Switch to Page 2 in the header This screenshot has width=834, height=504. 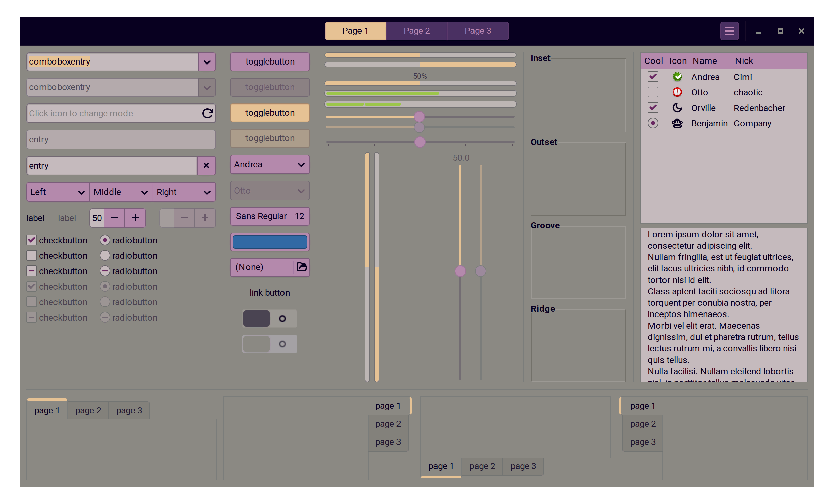click(x=416, y=31)
